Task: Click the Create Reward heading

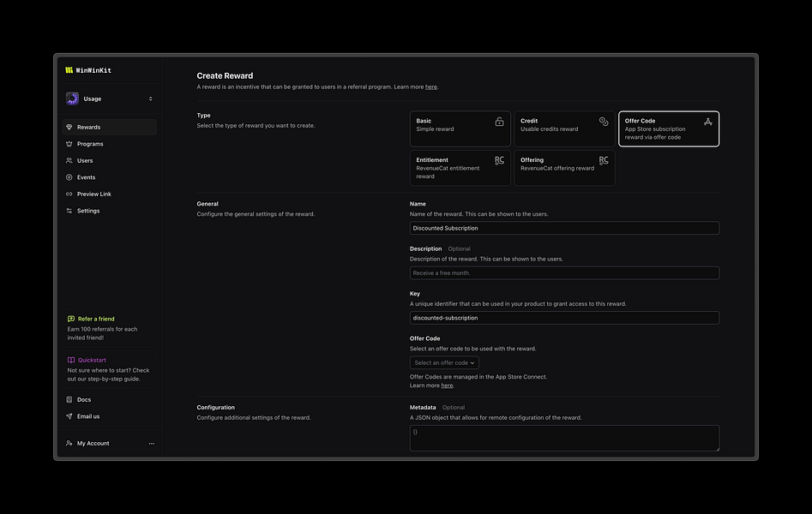Action: click(225, 75)
